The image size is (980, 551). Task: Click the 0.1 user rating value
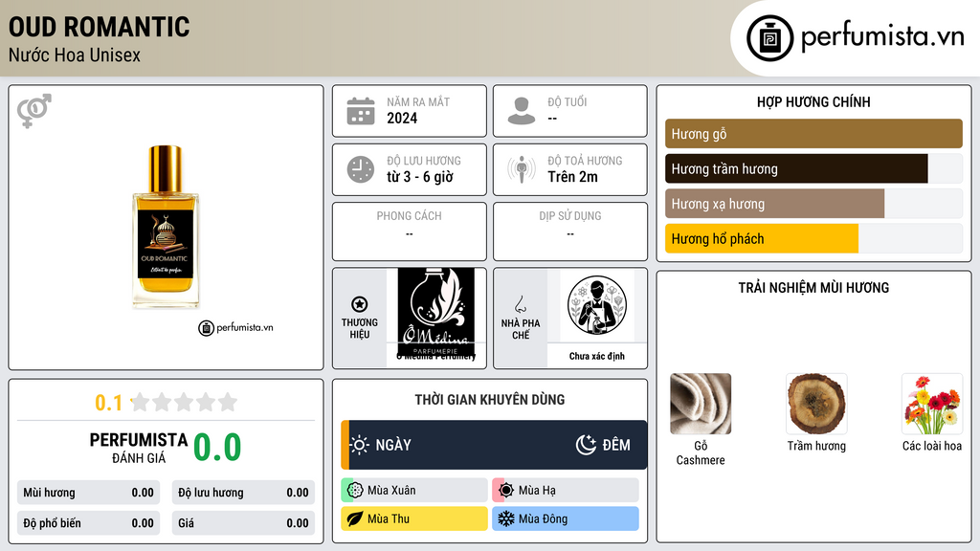(108, 403)
